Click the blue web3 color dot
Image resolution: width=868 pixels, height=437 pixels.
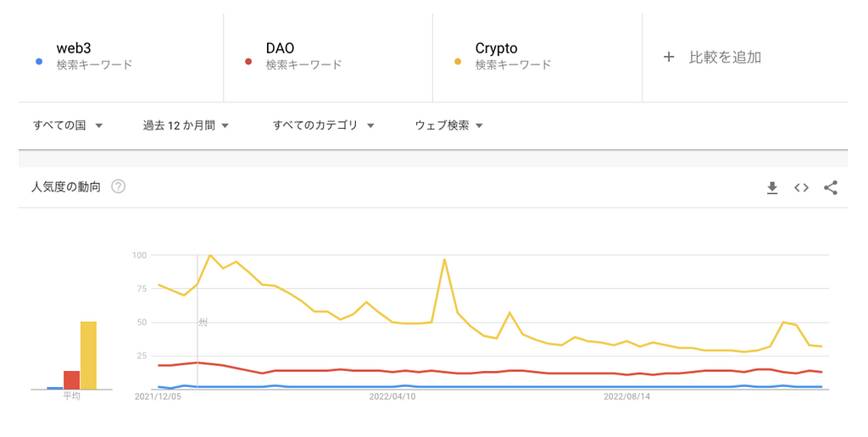[x=38, y=61]
